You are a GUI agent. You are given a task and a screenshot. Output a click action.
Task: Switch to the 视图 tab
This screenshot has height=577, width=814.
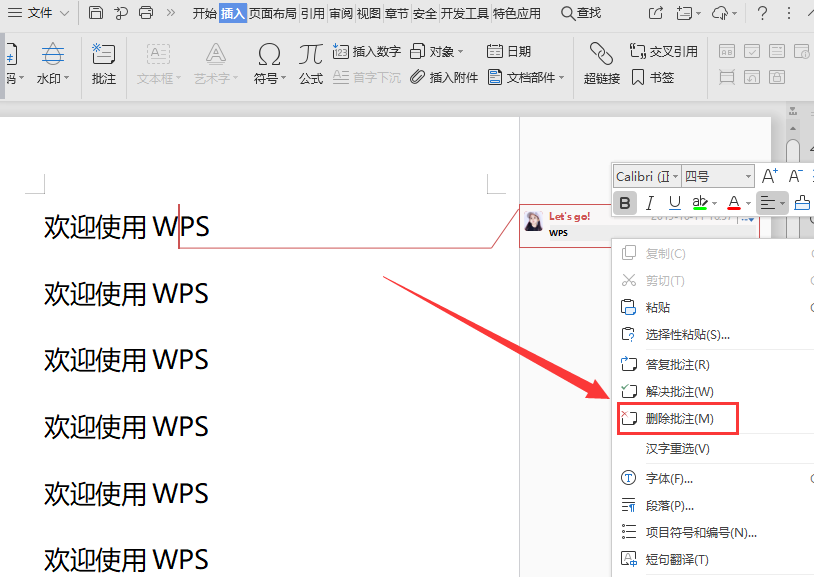pyautogui.click(x=369, y=13)
